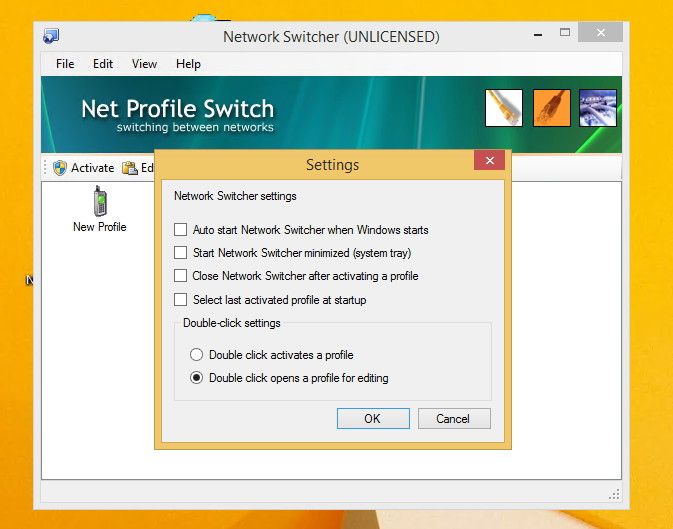Click the Edit clipboard icon in toolbar
Screen dimensions: 673x529
click(x=130, y=168)
